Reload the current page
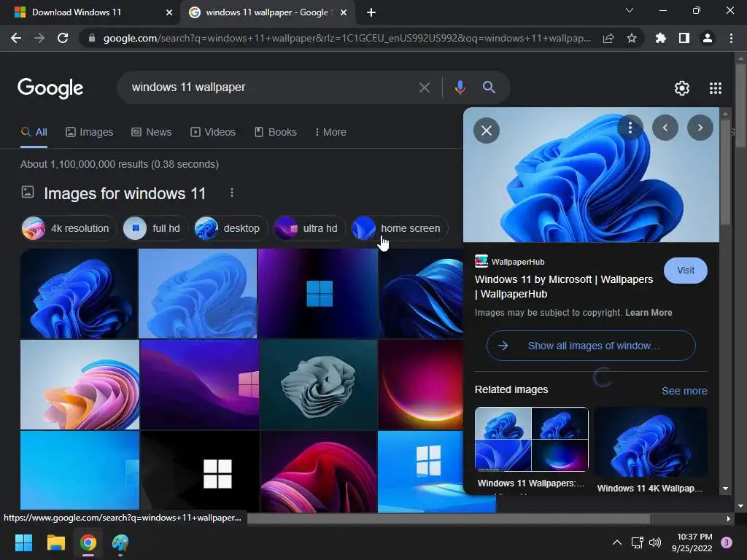 click(x=63, y=38)
